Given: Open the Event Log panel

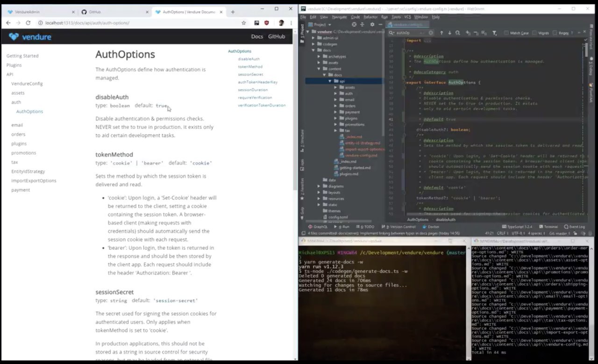Looking at the screenshot, I should (574, 227).
